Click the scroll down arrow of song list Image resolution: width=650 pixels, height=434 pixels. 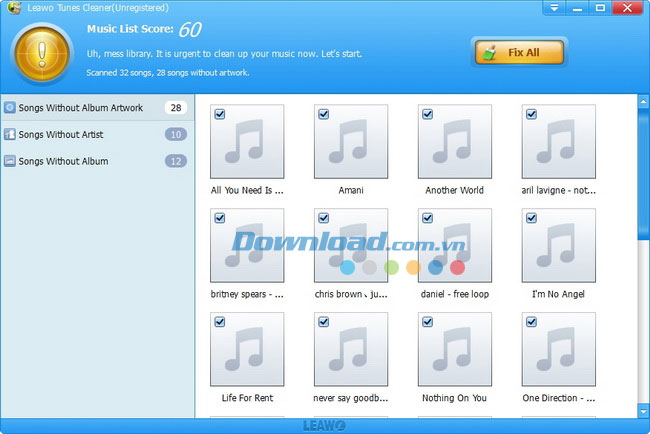[643, 411]
